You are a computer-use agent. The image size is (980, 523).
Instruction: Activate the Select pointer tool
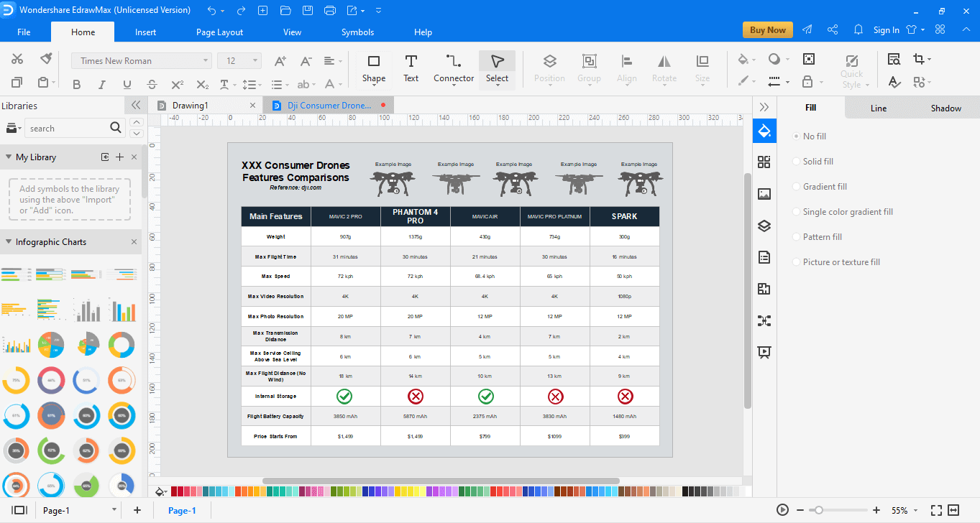click(497, 69)
